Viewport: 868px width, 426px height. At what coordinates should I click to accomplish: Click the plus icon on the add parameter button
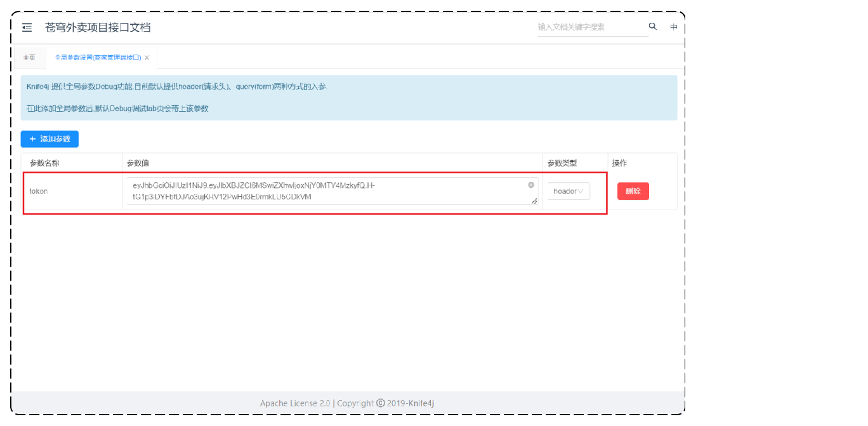tap(32, 139)
